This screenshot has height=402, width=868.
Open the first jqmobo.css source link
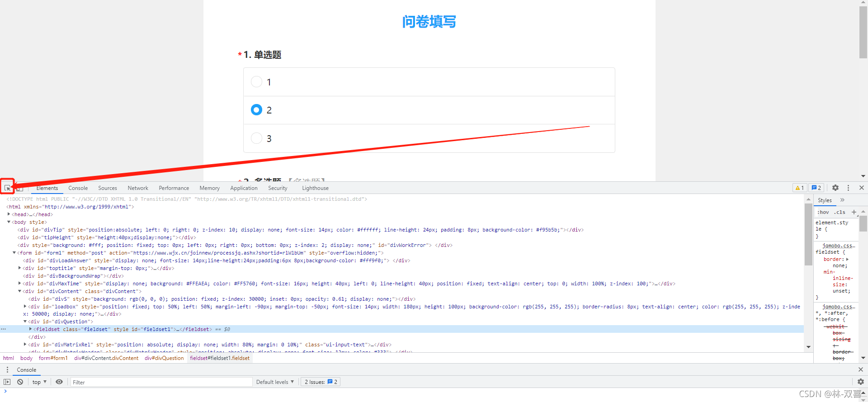point(839,246)
